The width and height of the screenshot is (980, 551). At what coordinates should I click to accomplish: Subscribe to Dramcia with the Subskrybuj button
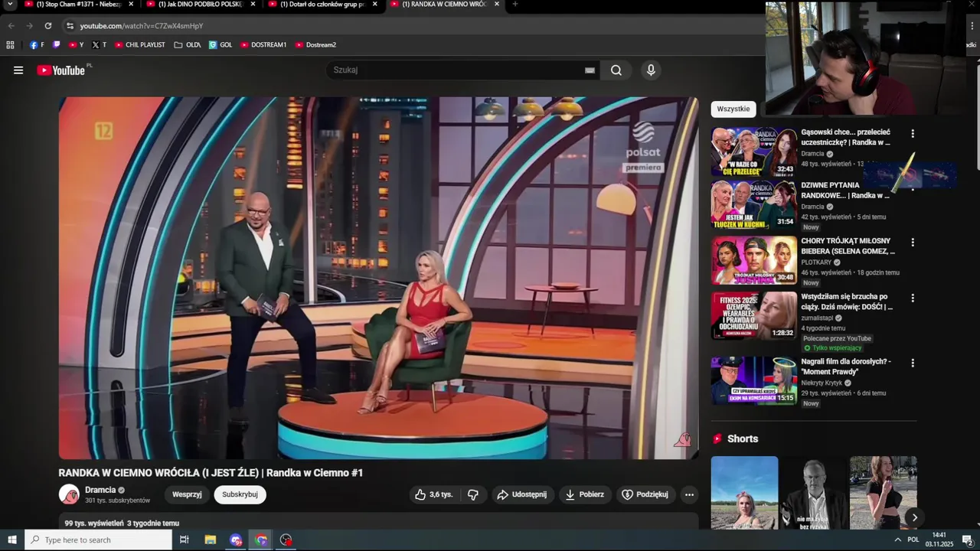point(240,494)
